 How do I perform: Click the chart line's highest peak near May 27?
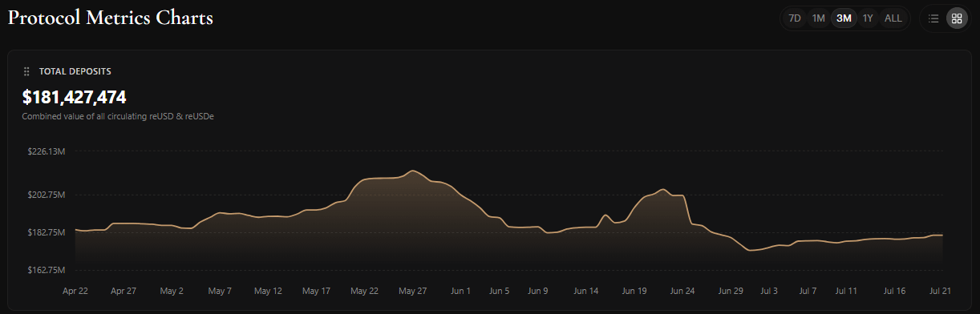point(412,171)
